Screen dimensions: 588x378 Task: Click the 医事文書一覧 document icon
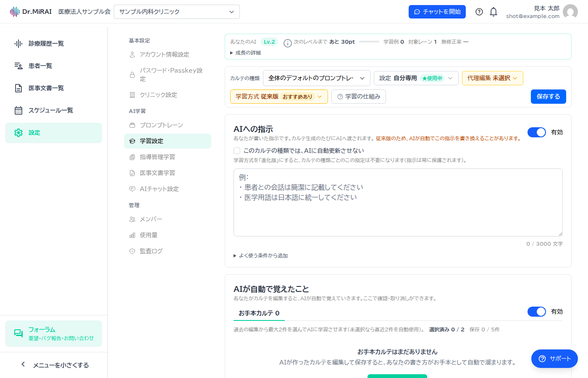(18, 88)
